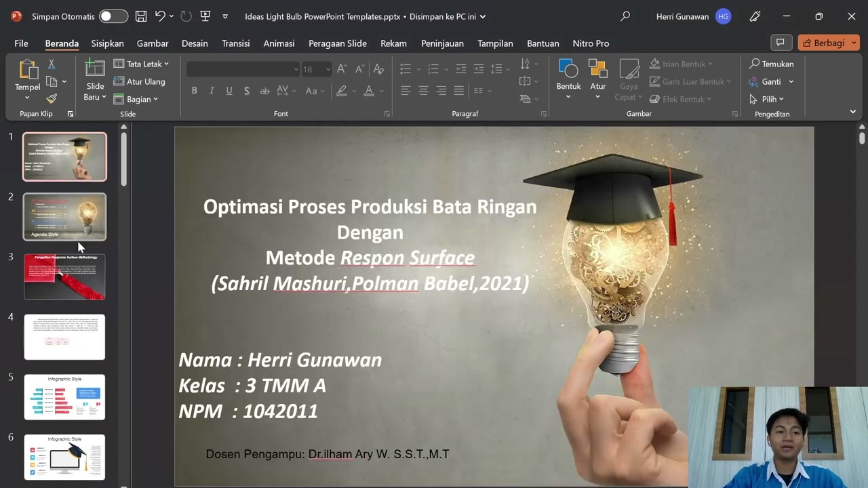Toggle text Shadow formatting

pyautogui.click(x=247, y=91)
